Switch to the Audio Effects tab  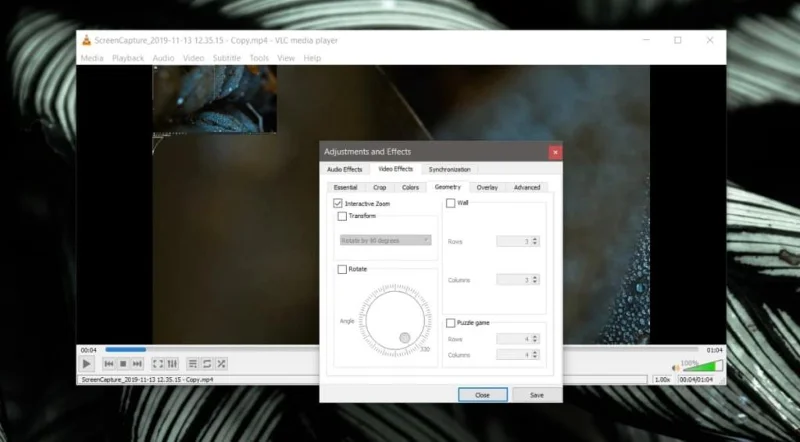coord(344,169)
